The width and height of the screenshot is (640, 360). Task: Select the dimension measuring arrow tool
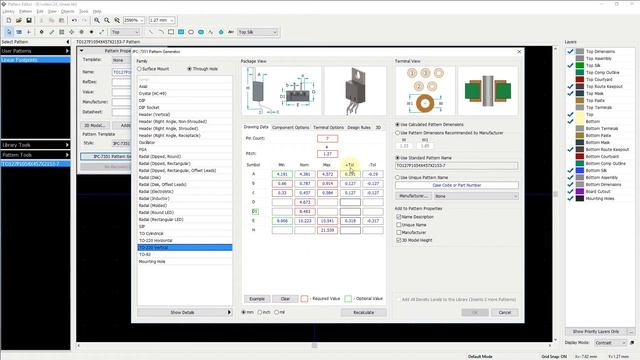point(102,32)
